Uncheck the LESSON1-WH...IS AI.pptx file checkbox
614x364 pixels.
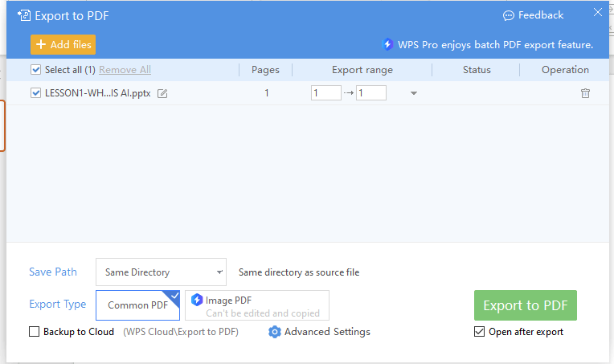point(35,92)
